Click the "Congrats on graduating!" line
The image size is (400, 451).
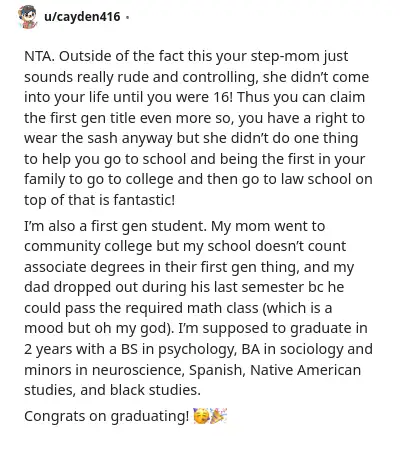coord(106,416)
